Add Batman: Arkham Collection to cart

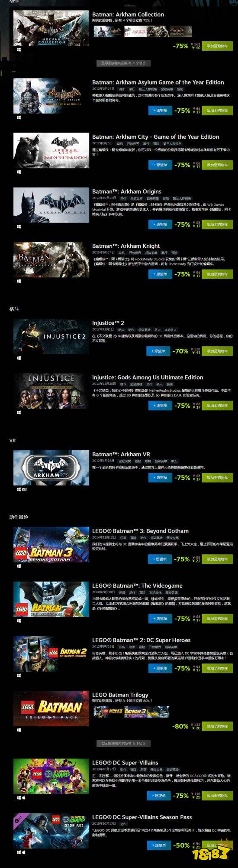(x=217, y=46)
